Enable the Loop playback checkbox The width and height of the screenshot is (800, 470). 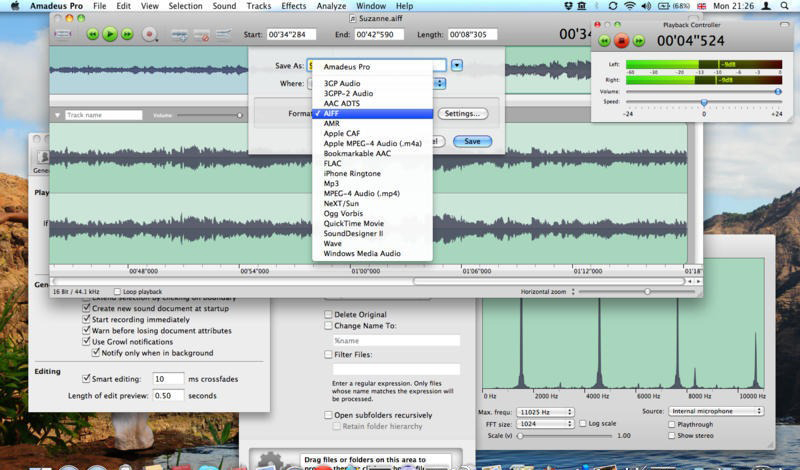118,292
